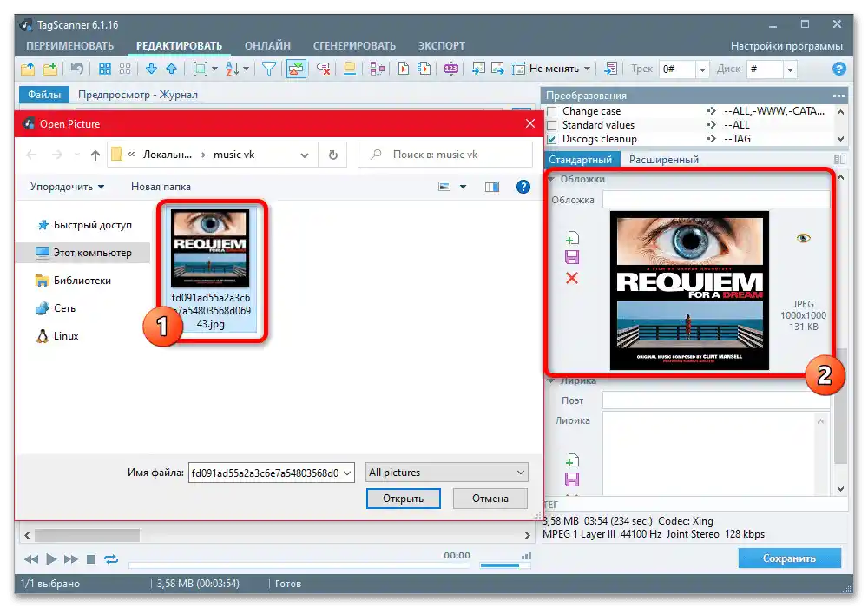The width and height of the screenshot is (868, 608).
Task: Click the 123 numbering toolbar icon
Action: pyautogui.click(x=451, y=69)
